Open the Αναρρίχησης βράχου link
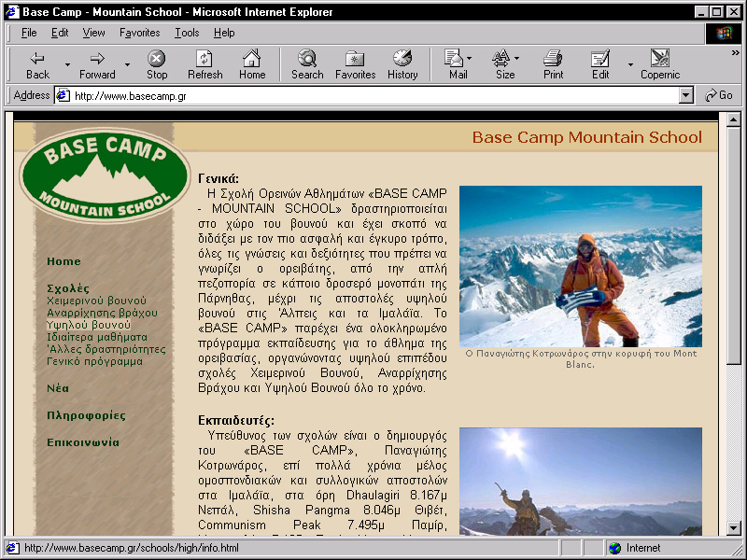Image resolution: width=747 pixels, height=560 pixels. click(102, 313)
